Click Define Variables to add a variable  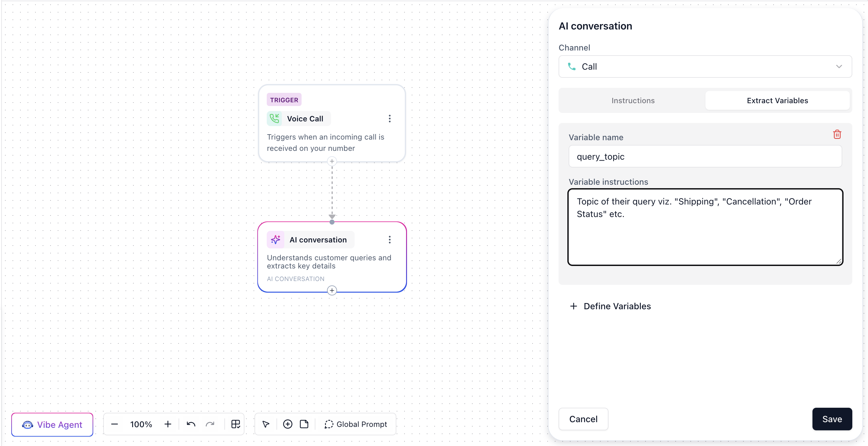610,306
